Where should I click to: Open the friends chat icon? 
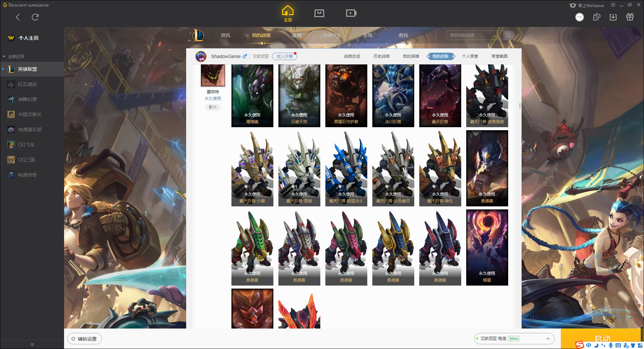[x=596, y=17]
